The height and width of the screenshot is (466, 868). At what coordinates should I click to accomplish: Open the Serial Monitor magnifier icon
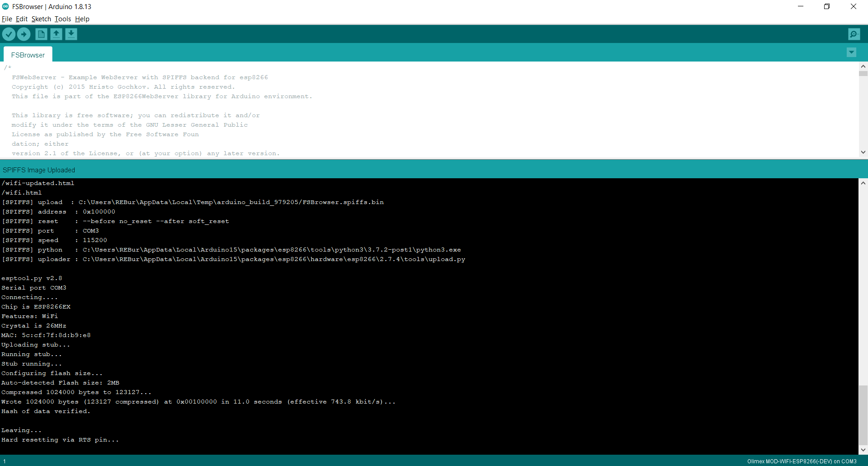coord(854,34)
